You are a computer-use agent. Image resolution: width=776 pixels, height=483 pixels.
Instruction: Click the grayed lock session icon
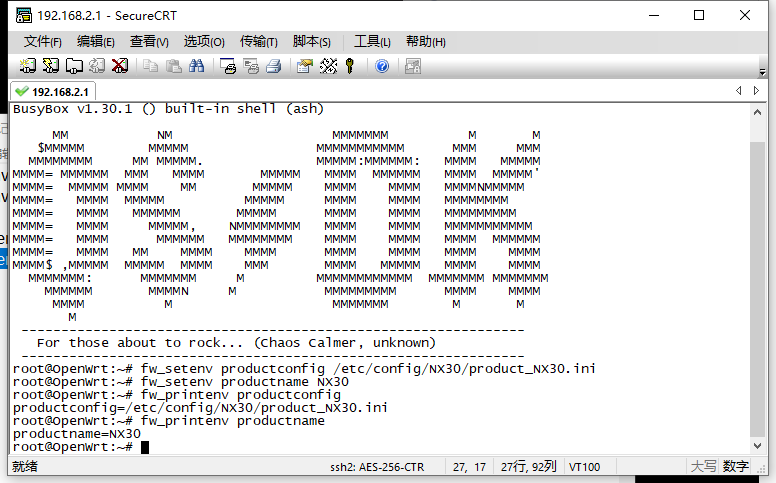(413, 66)
